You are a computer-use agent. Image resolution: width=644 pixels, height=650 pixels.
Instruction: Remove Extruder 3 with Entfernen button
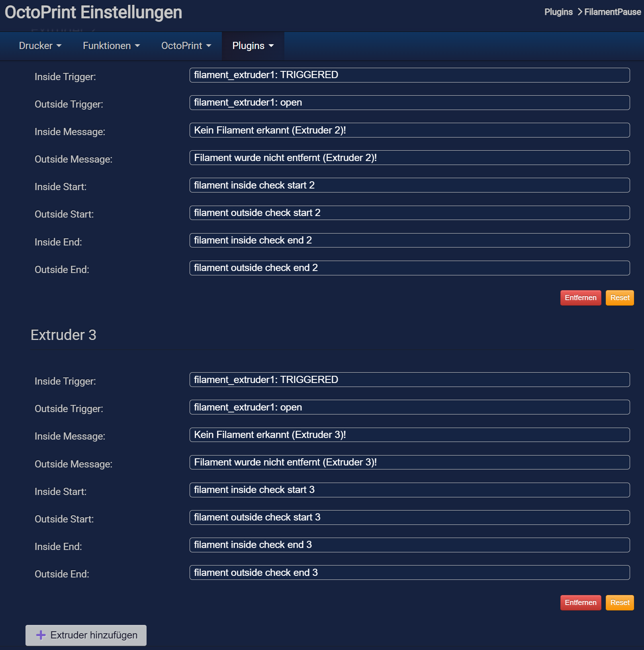click(581, 603)
